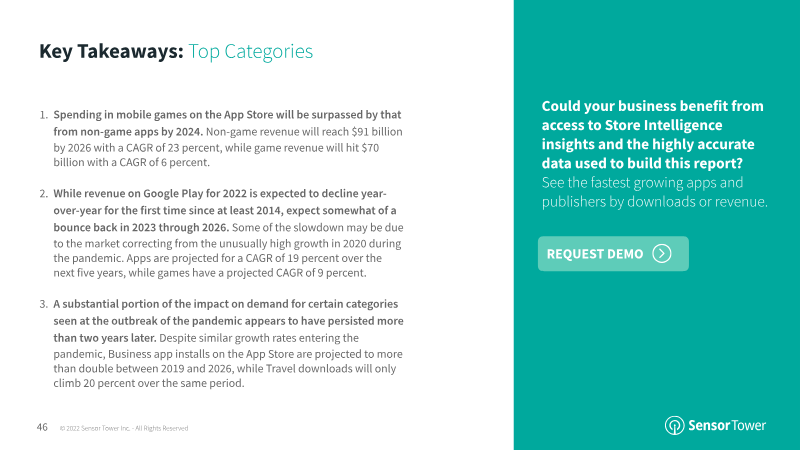
Task: Click the text about Travel downloads climbing 20 percent
Action: [x=224, y=376]
